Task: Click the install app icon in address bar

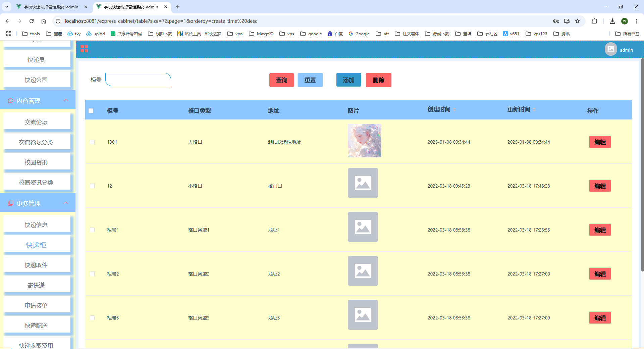Action: [567, 21]
